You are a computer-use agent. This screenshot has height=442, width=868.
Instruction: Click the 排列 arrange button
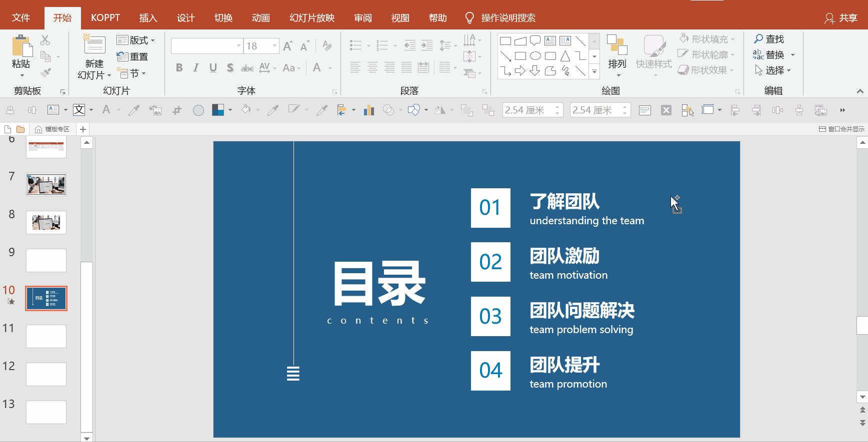click(617, 55)
